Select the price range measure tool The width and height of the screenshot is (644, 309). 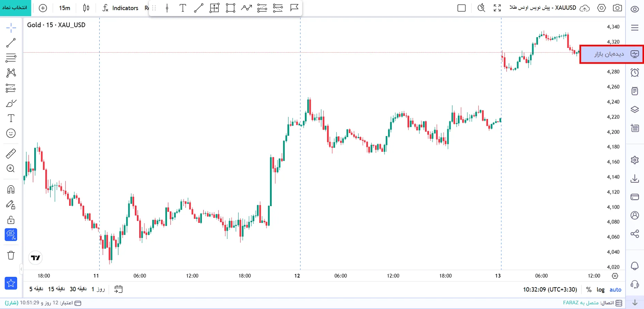215,8
